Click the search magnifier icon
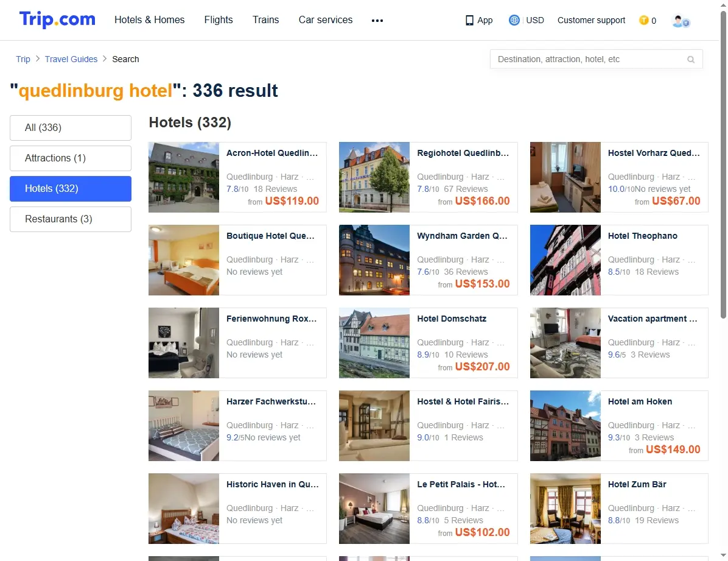Image resolution: width=728 pixels, height=561 pixels. pyautogui.click(x=691, y=60)
